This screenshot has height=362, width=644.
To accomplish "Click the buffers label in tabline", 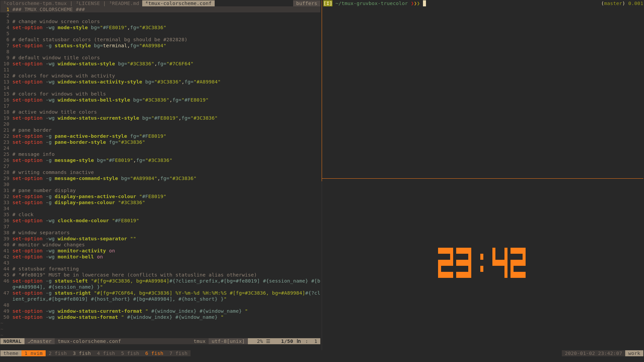I will click(x=307, y=3).
